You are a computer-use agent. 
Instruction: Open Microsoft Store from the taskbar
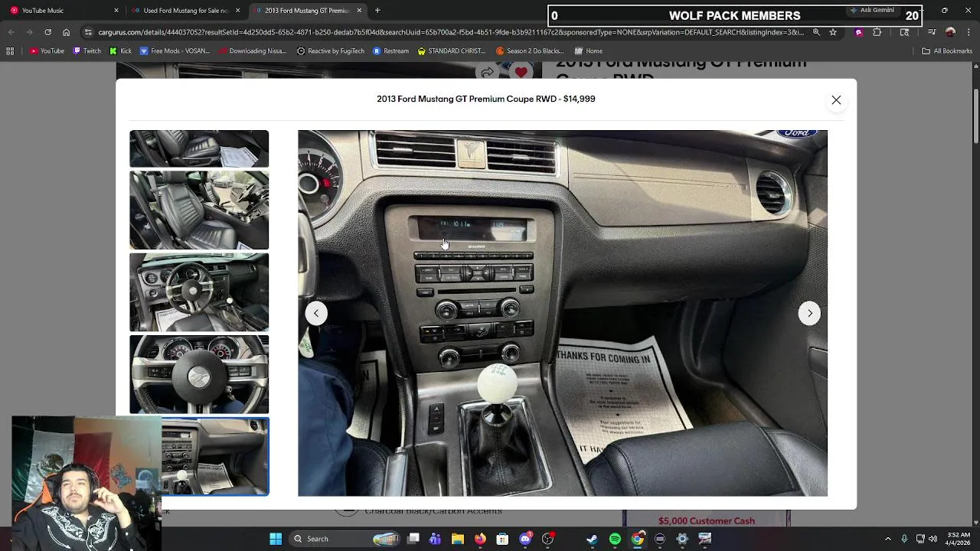(x=502, y=539)
